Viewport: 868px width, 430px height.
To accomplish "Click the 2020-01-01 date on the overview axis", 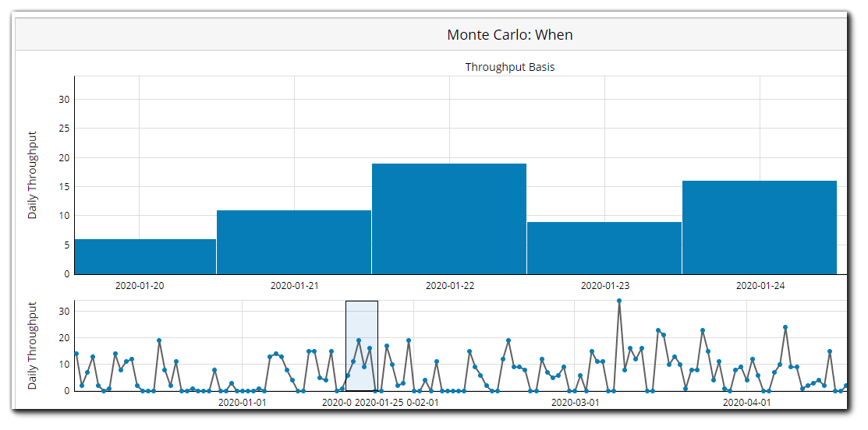I will [x=242, y=403].
